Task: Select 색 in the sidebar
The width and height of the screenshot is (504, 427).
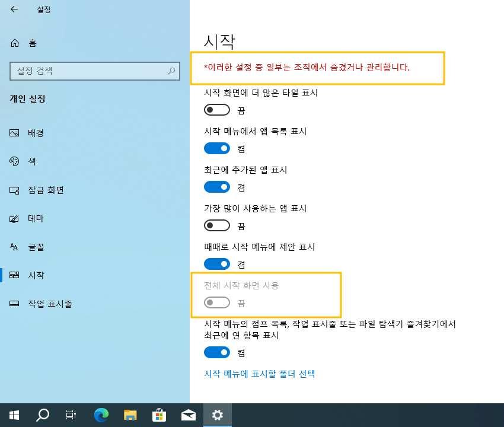Action: click(x=32, y=161)
